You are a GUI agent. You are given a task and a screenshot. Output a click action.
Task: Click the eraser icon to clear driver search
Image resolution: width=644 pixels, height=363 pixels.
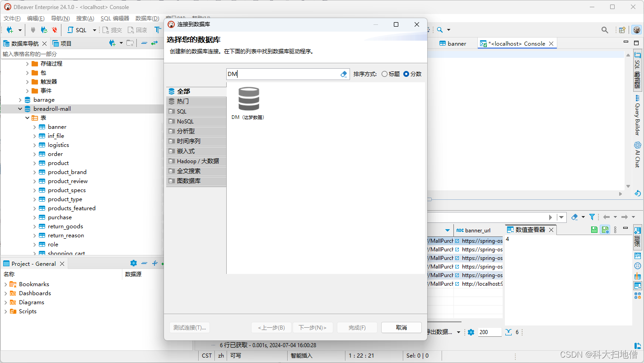click(344, 74)
